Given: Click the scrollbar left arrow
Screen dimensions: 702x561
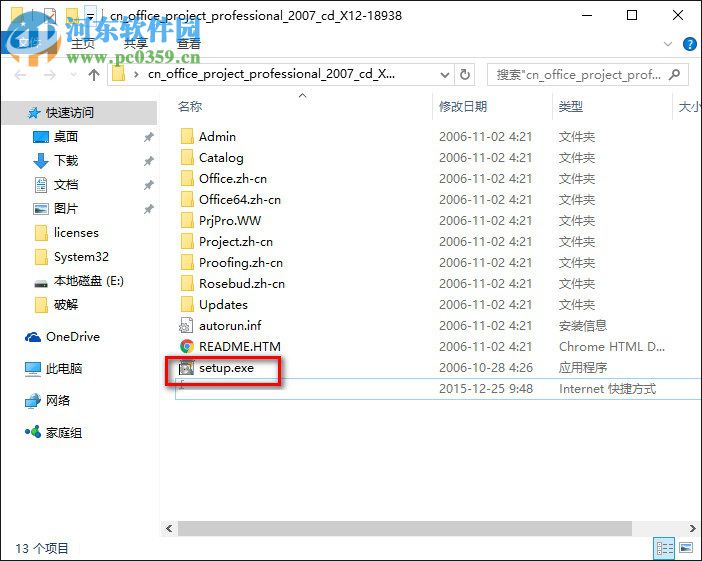Looking at the screenshot, I should coord(169,528).
